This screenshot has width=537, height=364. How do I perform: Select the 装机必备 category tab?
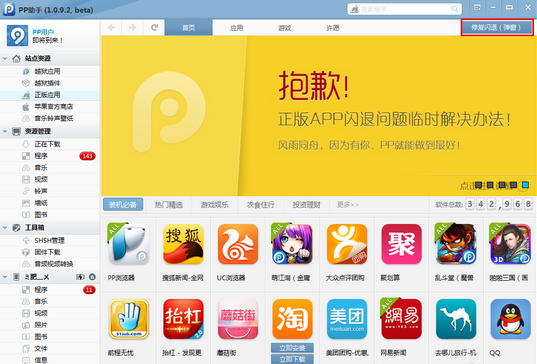123,205
